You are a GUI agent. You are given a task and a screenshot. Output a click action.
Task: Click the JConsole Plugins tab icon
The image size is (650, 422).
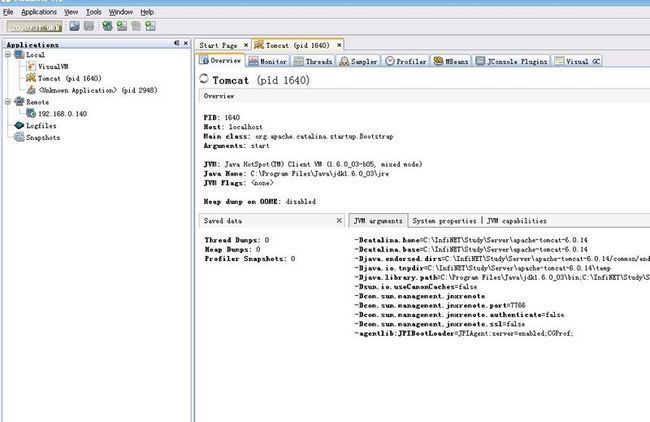click(x=480, y=61)
